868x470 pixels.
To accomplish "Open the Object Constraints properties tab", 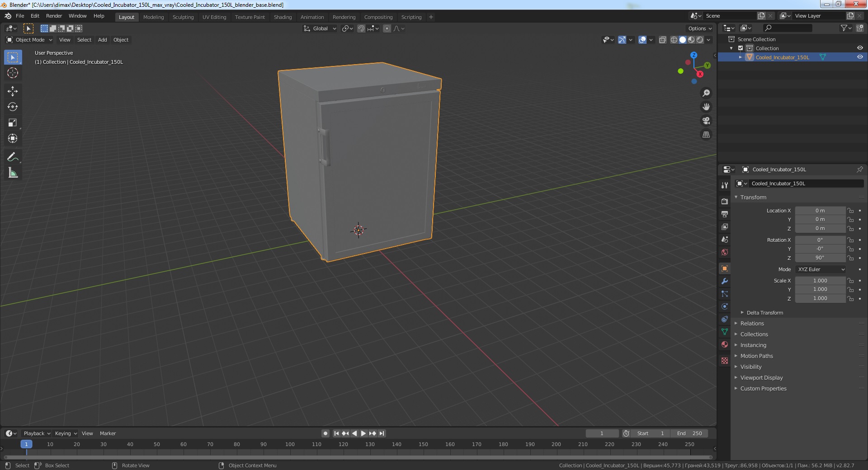I will pos(725,319).
